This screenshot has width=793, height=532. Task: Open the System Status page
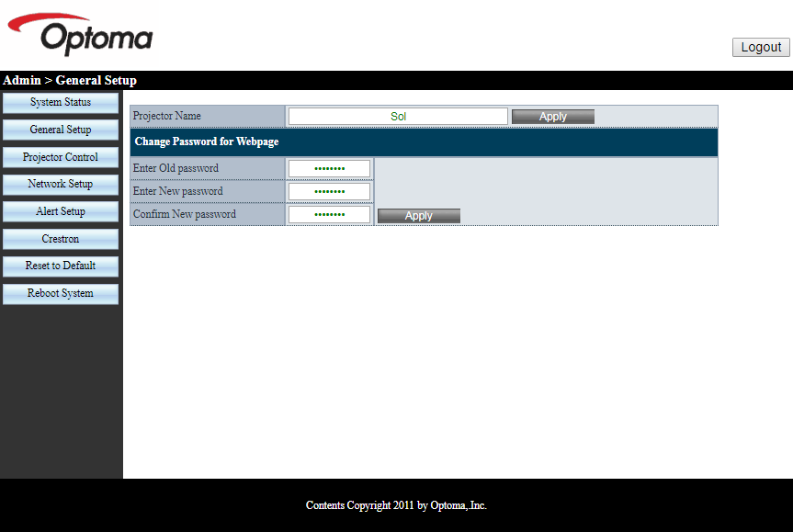point(61,102)
